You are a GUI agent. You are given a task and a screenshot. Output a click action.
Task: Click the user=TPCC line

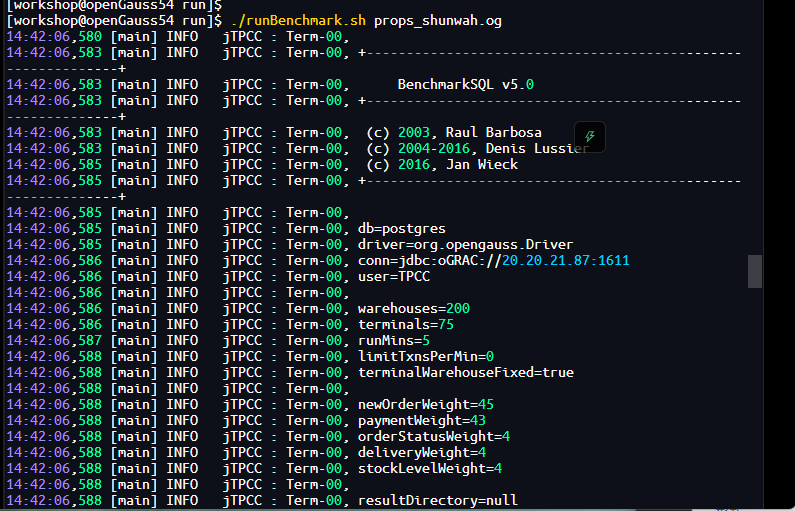coord(394,276)
